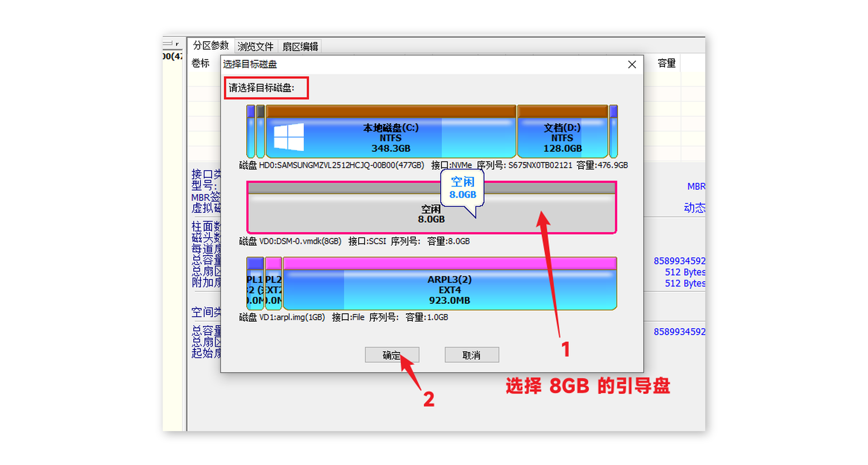Switch to the 浏览文件 tab
Viewport: 868px width, 465px height.
(255, 47)
